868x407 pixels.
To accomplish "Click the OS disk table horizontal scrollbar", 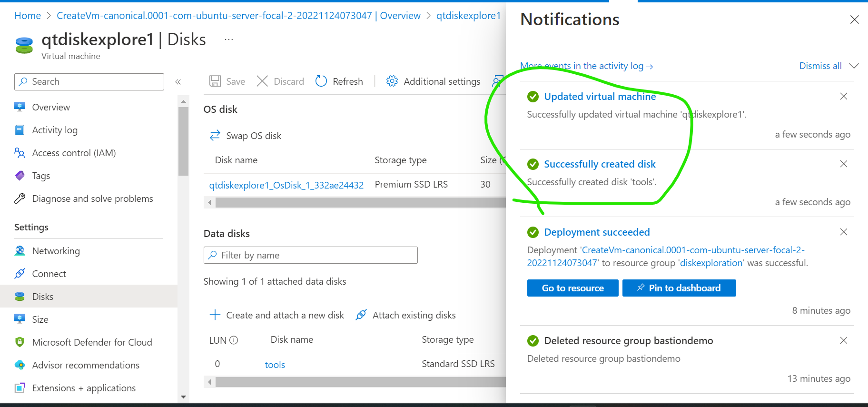I will click(360, 203).
